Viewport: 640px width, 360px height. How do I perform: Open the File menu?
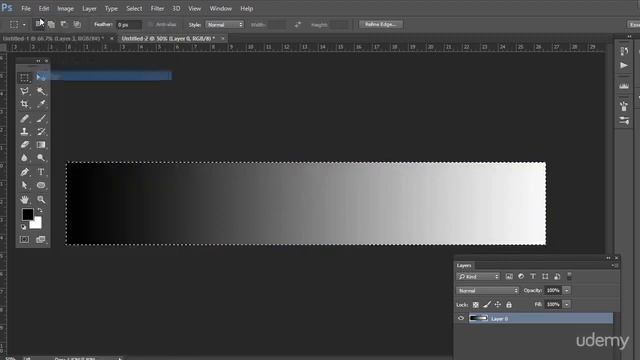[x=26, y=9]
